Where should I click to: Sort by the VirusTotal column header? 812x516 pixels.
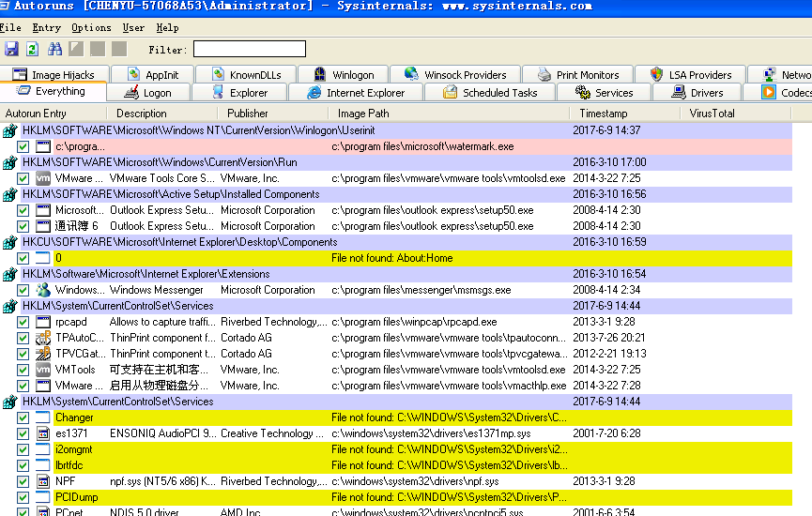click(735, 114)
